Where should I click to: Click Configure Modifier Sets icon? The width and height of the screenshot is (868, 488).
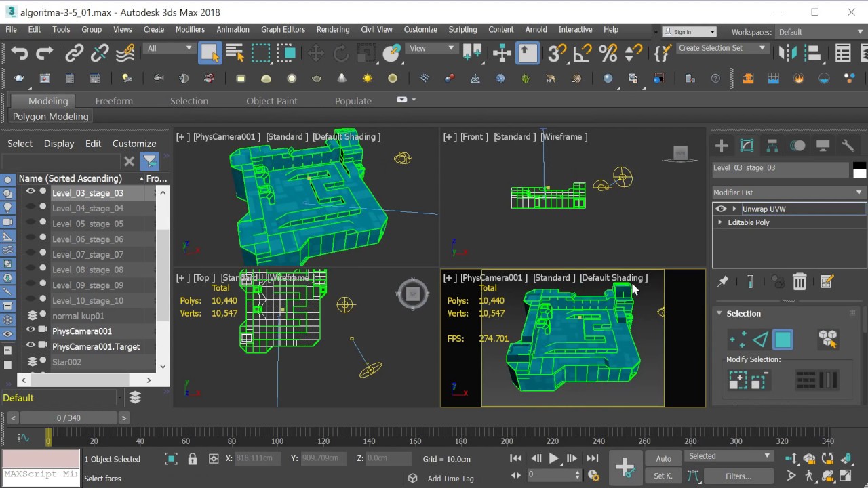827,282
